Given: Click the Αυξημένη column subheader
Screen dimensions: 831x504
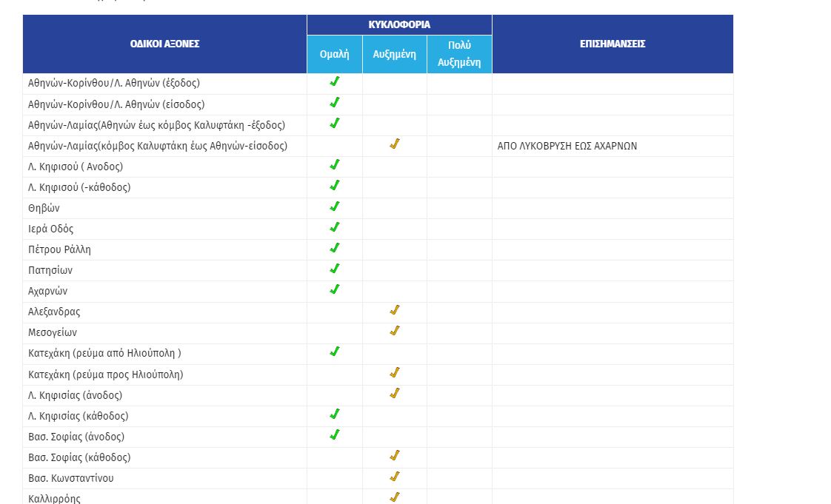Looking at the screenshot, I should pos(394,55).
